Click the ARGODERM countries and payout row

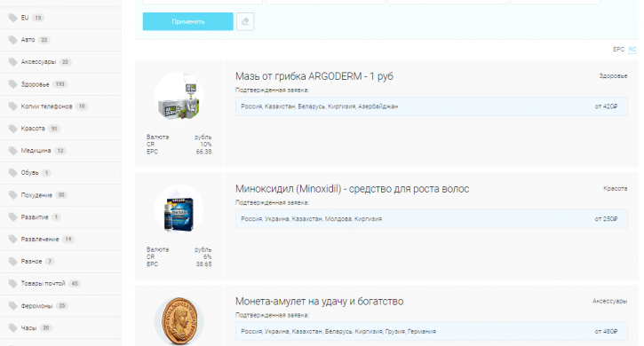pos(431,106)
